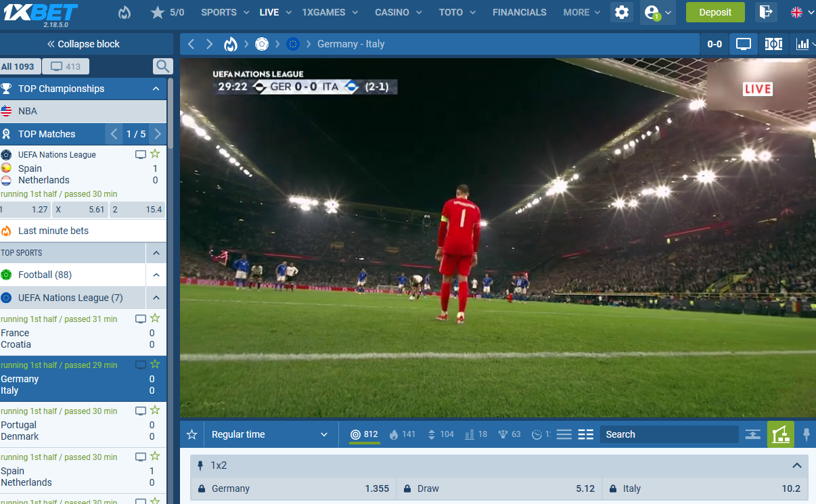Collapse the TOP Championships section

pos(156,89)
